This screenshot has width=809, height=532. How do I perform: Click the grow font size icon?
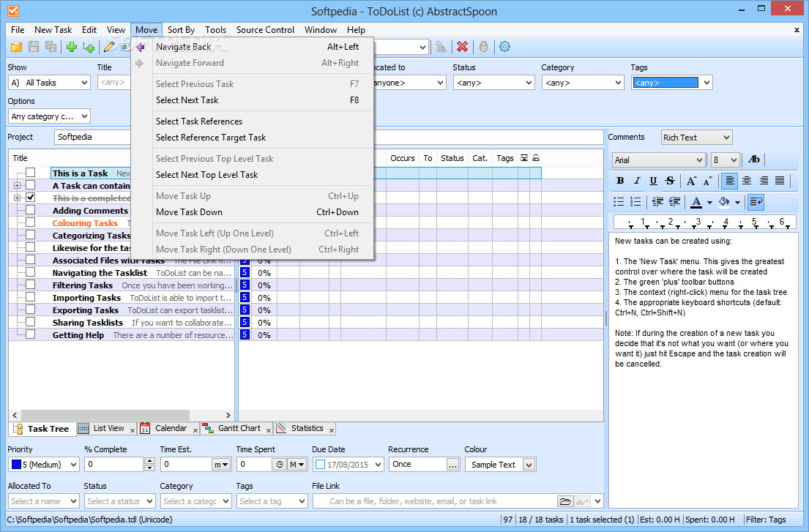point(691,181)
